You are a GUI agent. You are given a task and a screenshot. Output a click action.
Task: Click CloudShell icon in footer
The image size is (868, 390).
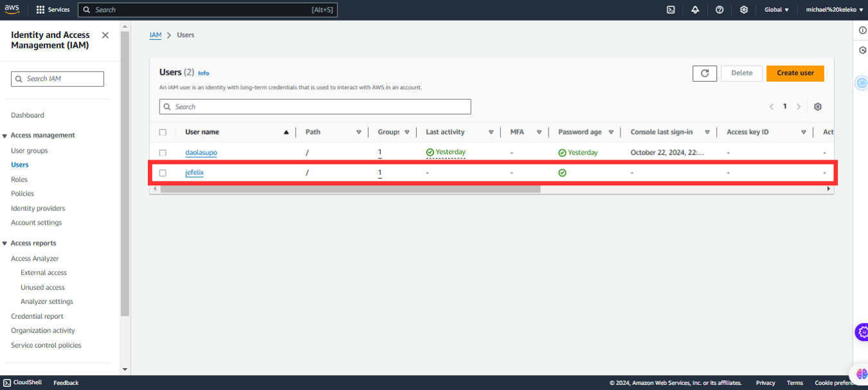(7, 382)
